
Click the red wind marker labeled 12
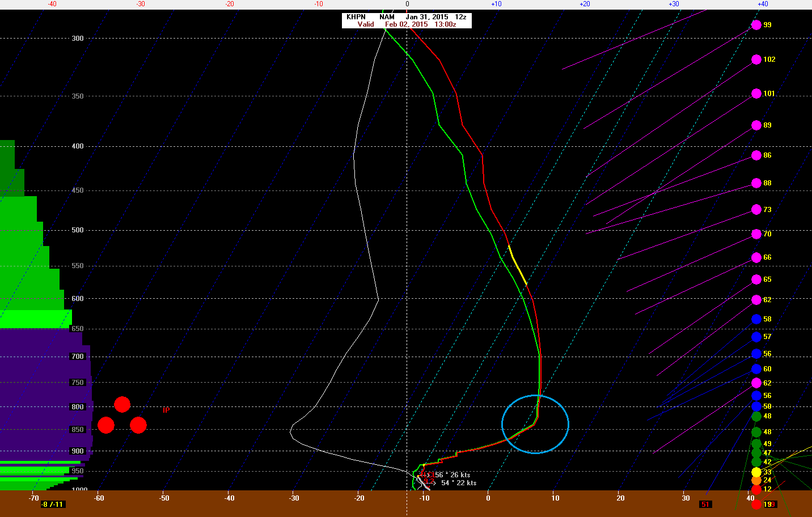point(756,489)
